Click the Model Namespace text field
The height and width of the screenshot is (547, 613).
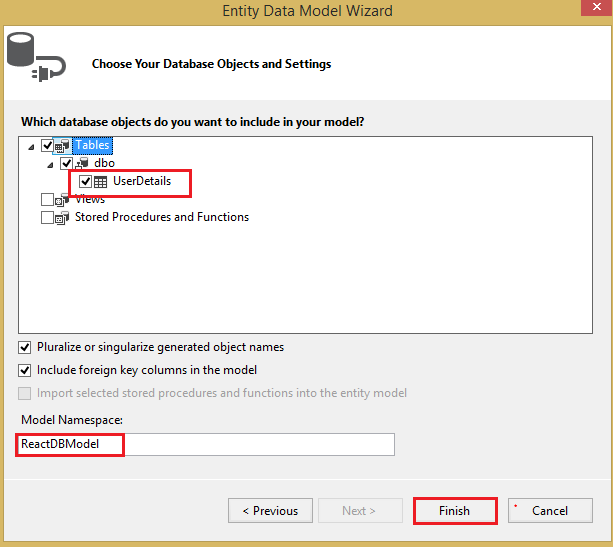click(206, 444)
